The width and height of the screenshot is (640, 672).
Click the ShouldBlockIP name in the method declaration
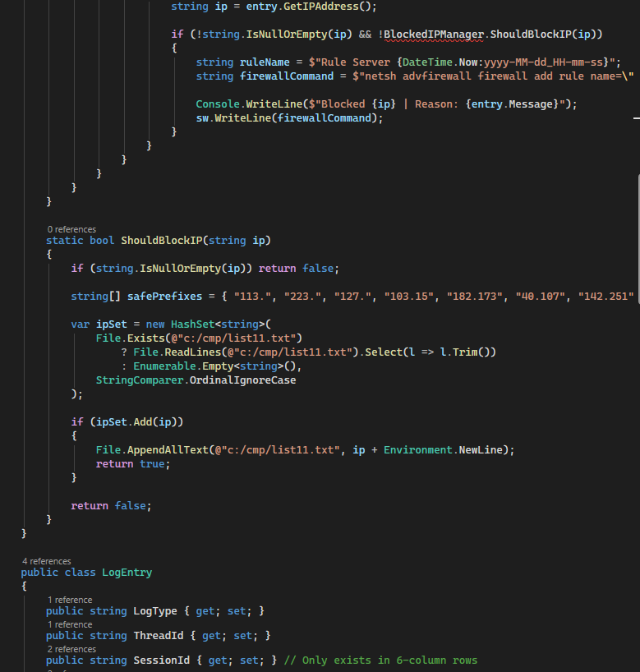coord(161,241)
